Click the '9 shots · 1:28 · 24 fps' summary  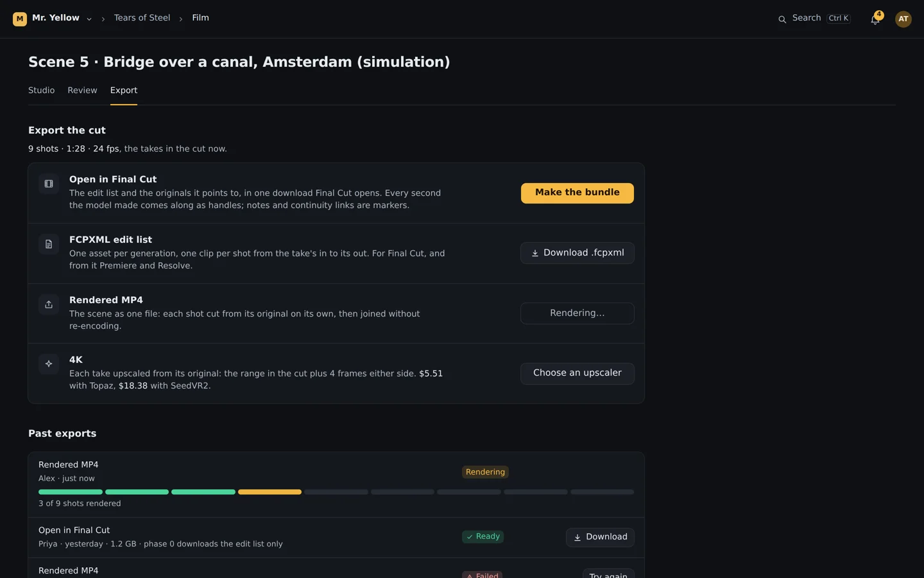click(x=74, y=149)
